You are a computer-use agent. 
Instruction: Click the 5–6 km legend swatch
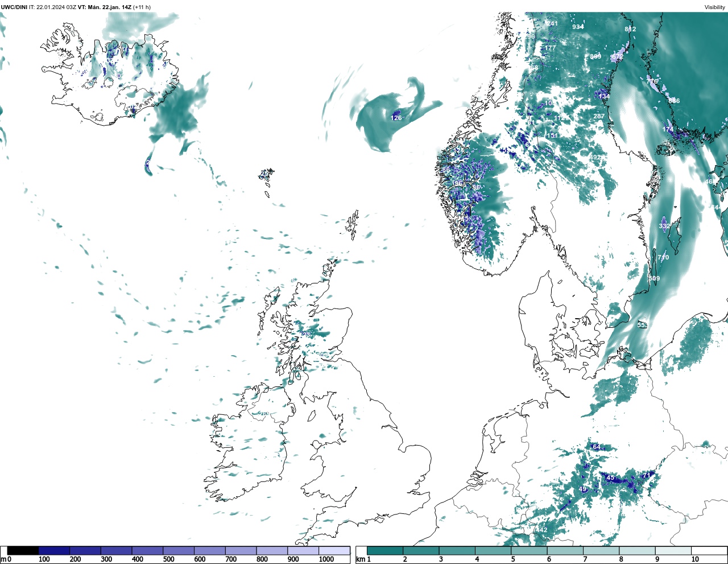[529, 551]
